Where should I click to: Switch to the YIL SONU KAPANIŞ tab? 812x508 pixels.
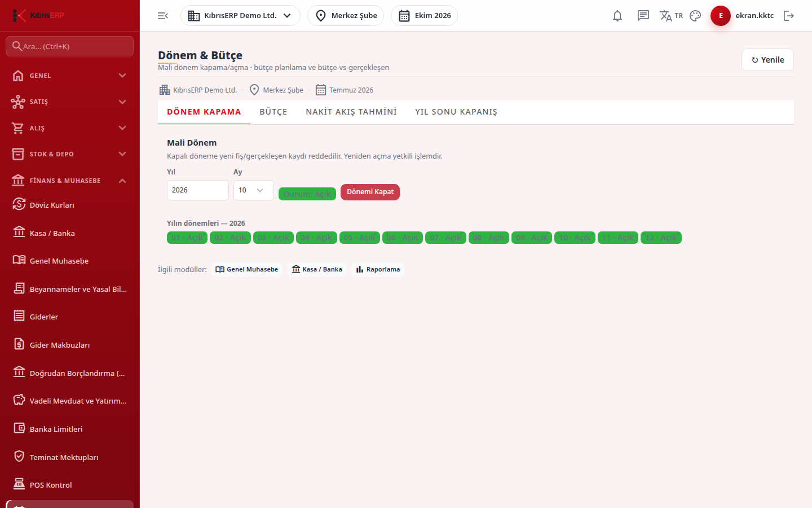pyautogui.click(x=456, y=112)
